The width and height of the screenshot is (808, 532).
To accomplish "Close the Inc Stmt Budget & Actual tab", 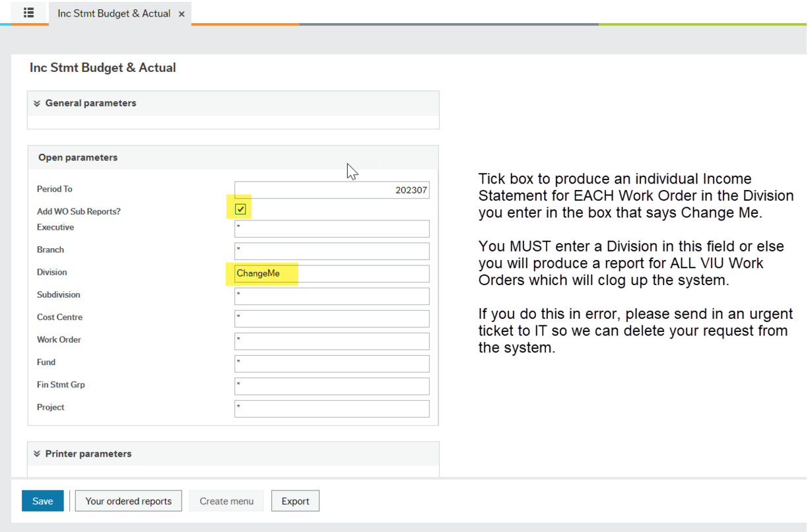I will pyautogui.click(x=182, y=13).
